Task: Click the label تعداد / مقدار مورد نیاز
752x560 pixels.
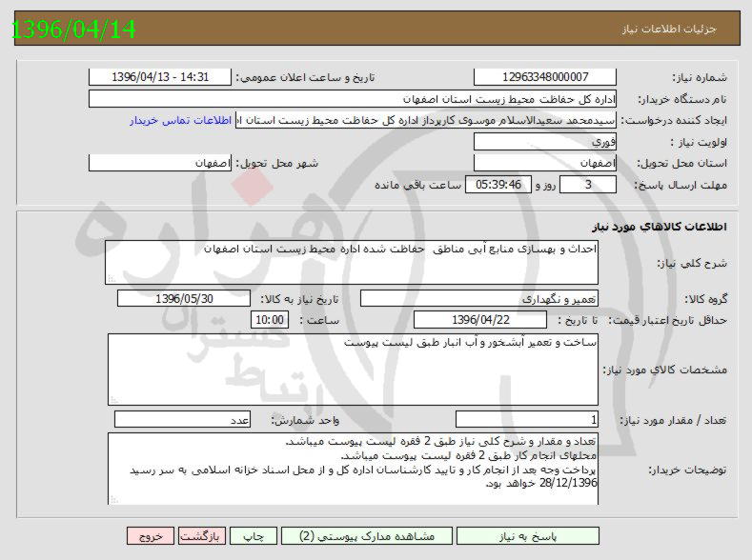Action: tap(673, 420)
